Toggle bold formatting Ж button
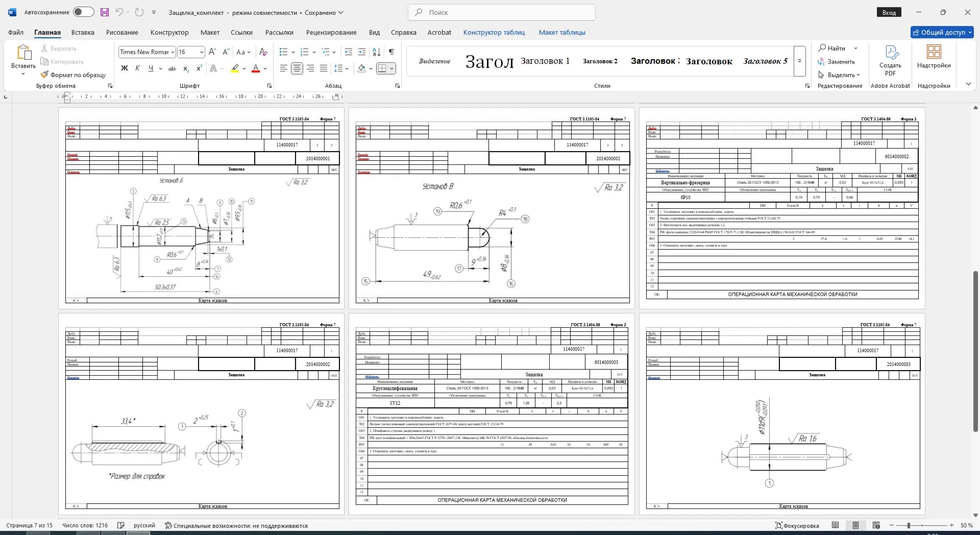This screenshot has width=980, height=535. (x=124, y=68)
